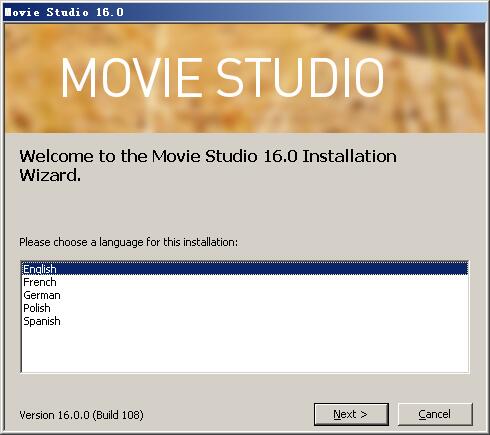Click empty white space below Spanish in list
Viewport: 490px width, 435px height.
tap(245, 349)
